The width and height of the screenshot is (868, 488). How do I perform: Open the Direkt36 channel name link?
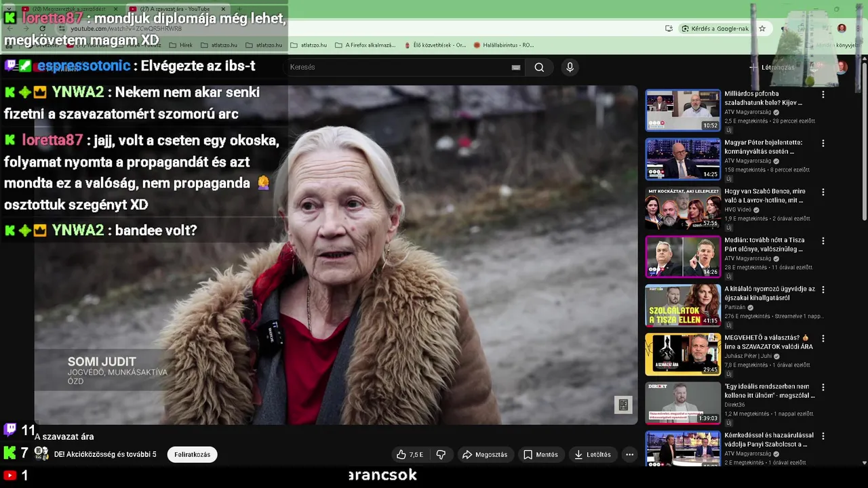click(735, 405)
